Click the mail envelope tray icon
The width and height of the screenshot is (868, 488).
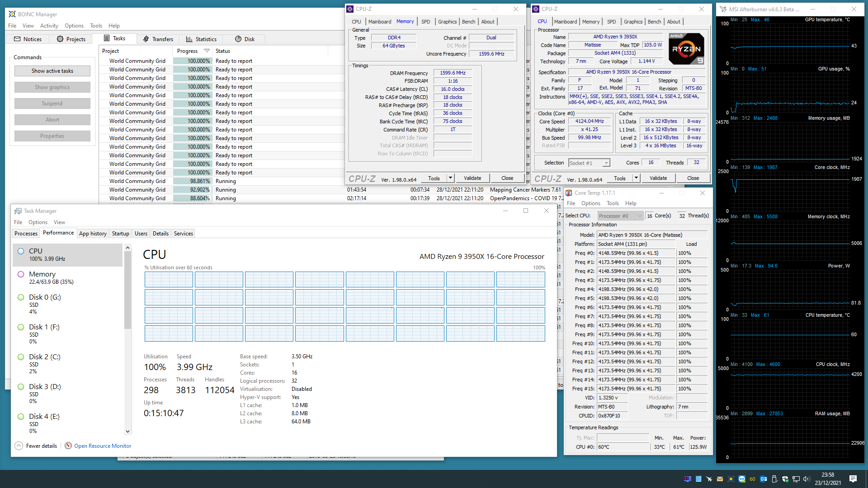(x=720, y=479)
